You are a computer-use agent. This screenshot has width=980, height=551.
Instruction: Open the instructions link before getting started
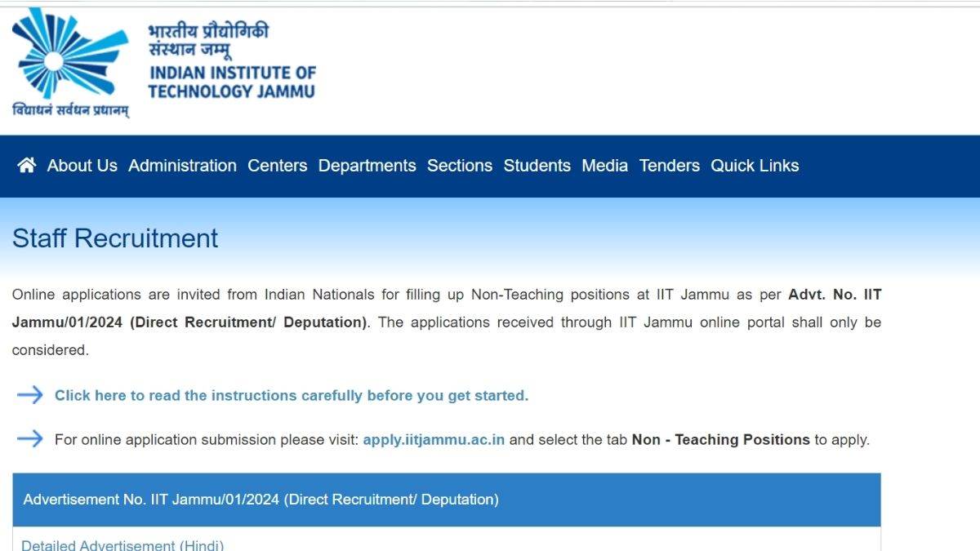291,396
